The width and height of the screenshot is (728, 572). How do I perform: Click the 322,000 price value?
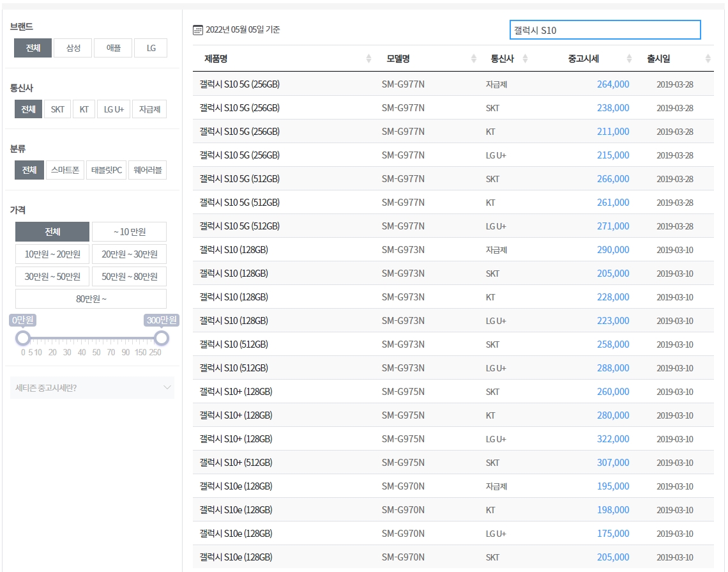613,438
